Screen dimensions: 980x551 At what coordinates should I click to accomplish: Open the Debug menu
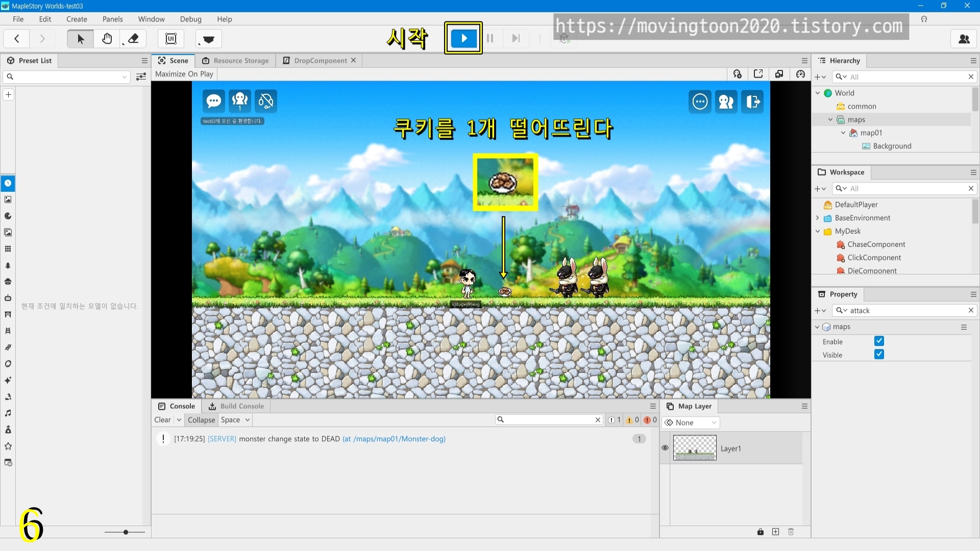click(x=191, y=19)
